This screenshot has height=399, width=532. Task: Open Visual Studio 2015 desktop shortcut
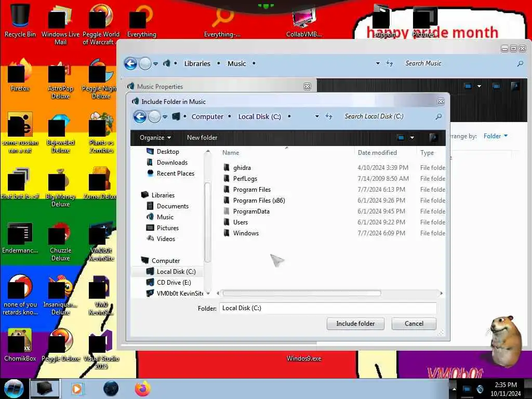(101, 350)
